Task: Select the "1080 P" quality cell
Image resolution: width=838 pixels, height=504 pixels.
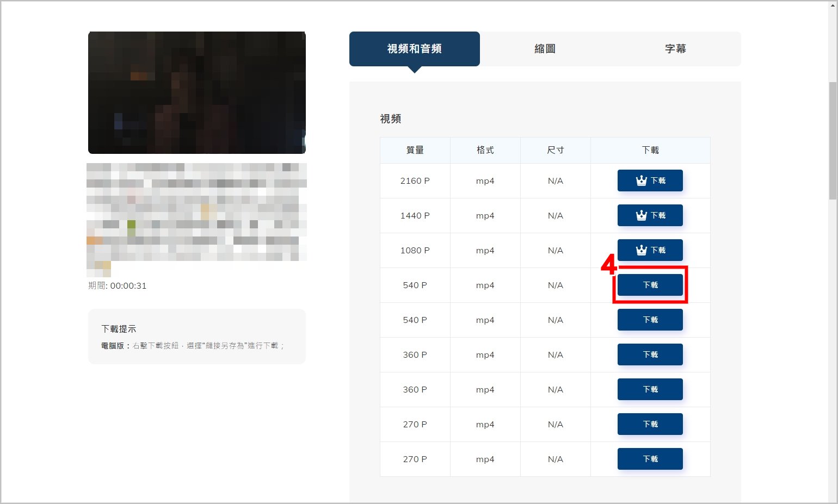Action: click(x=415, y=251)
